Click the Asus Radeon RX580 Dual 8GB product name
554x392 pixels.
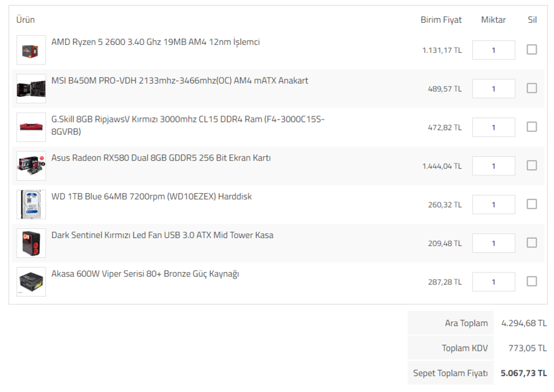pyautogui.click(x=161, y=158)
